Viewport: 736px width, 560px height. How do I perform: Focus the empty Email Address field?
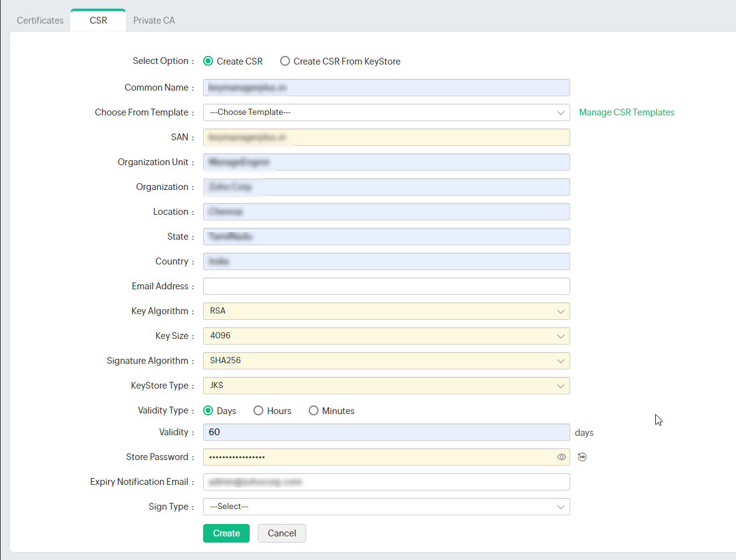[x=386, y=287]
